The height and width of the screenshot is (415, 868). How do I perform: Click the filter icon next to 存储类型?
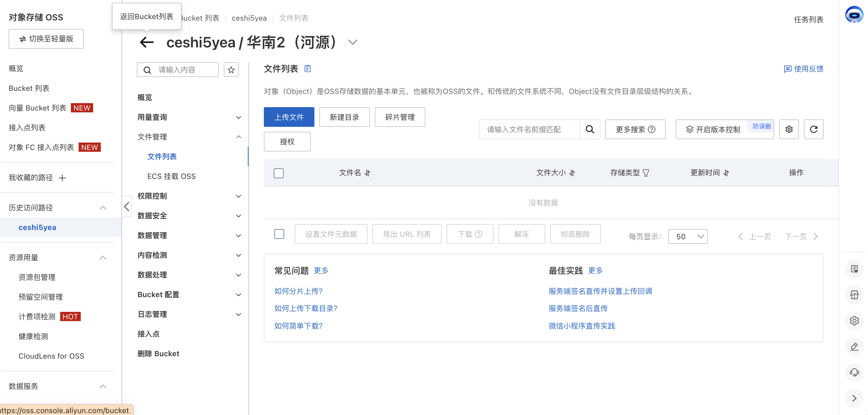click(x=646, y=173)
